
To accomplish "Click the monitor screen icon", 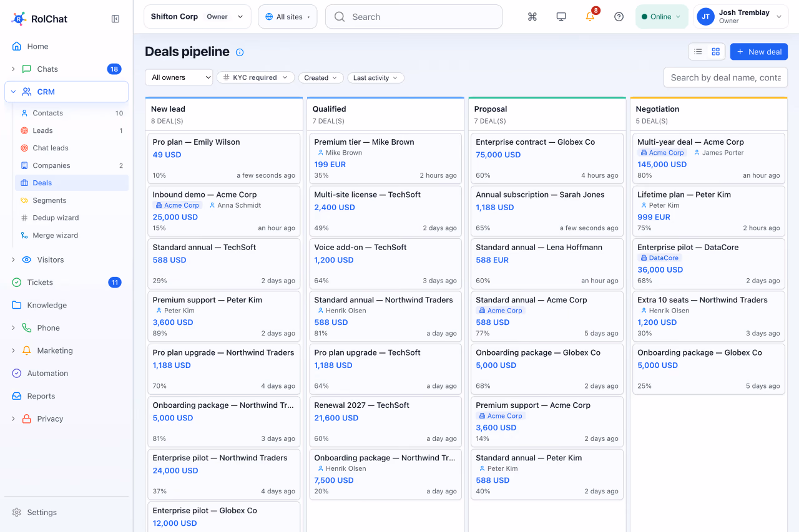I will coord(561,17).
